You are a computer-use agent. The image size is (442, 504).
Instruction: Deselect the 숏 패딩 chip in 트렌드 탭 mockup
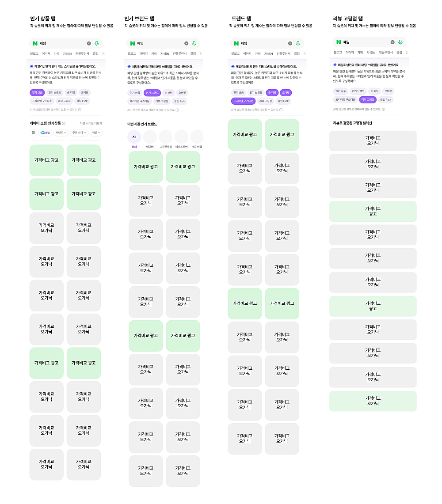[x=272, y=93]
